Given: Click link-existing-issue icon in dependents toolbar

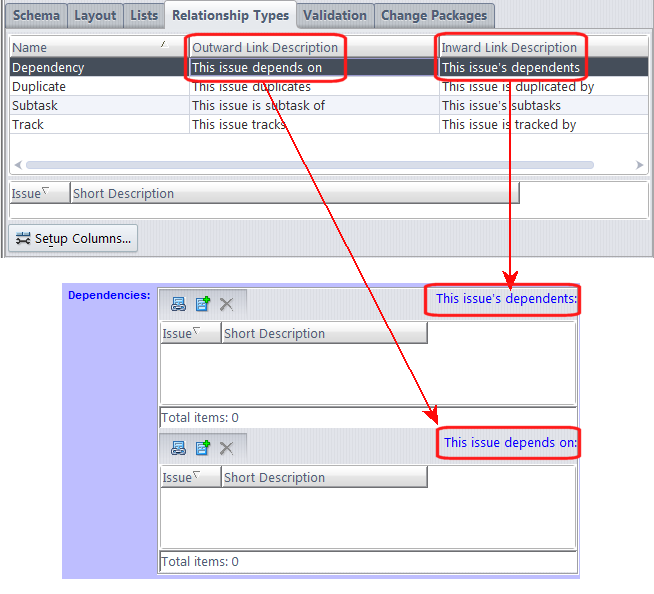Looking at the screenshot, I should [x=178, y=304].
